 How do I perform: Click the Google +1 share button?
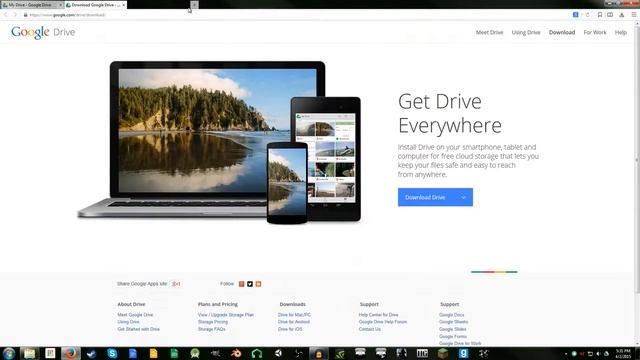176,284
